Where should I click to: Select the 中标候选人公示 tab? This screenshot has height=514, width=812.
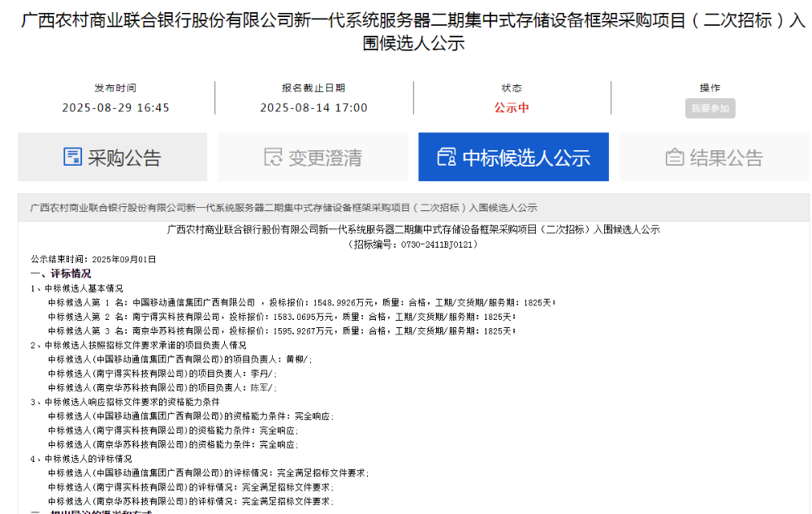[x=513, y=157]
